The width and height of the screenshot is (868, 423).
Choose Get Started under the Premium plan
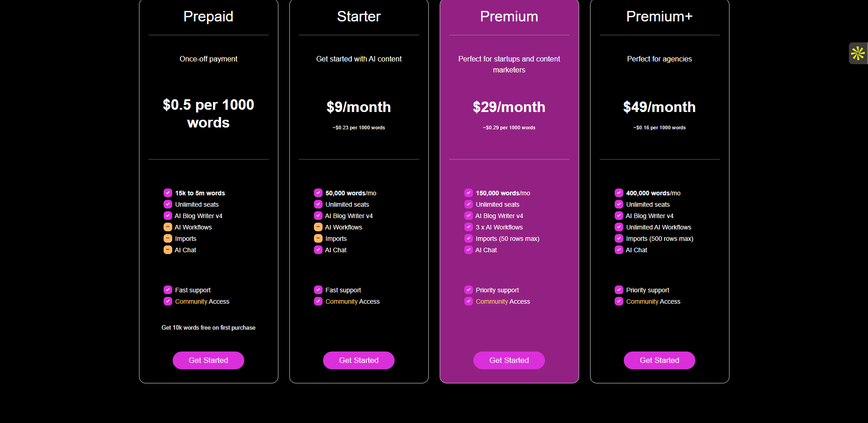pos(509,360)
